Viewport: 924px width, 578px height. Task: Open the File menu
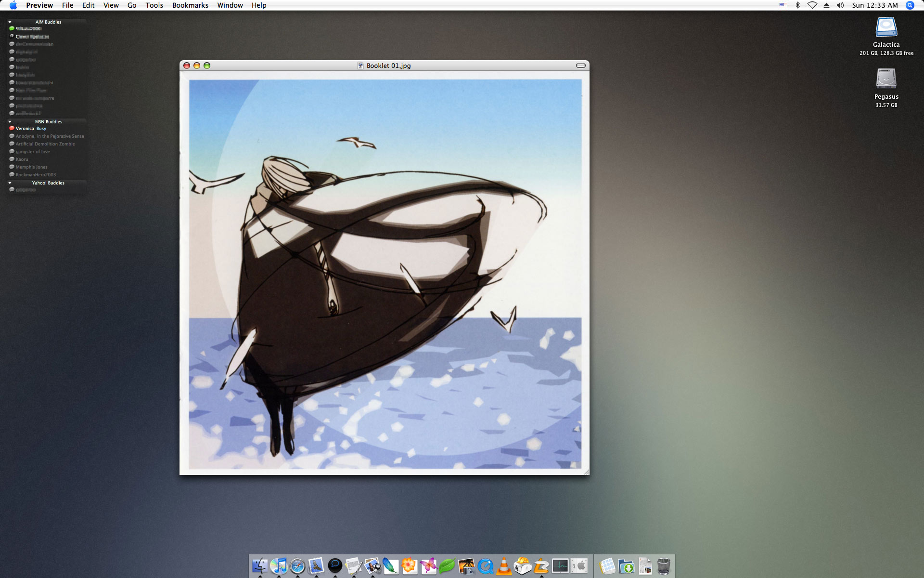[x=67, y=5]
